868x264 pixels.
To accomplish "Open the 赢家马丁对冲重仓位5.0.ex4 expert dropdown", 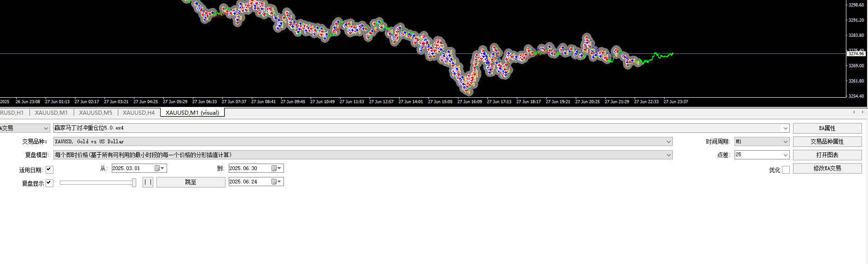I will tap(785, 128).
